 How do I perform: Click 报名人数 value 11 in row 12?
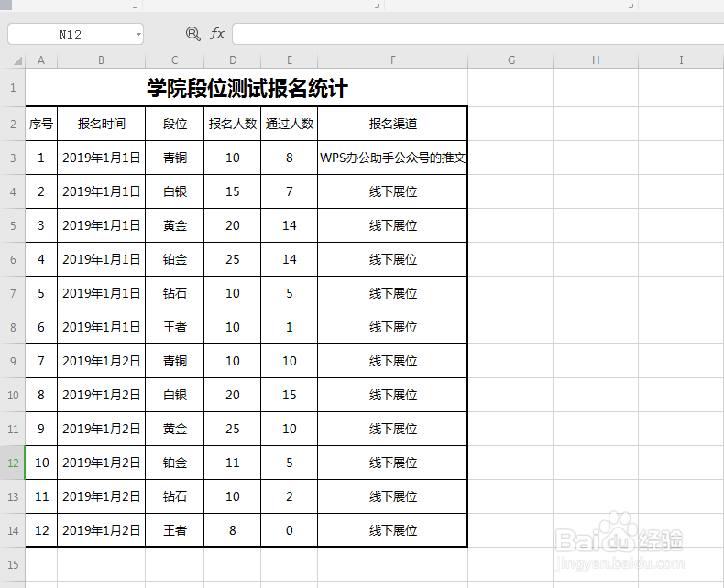232,463
